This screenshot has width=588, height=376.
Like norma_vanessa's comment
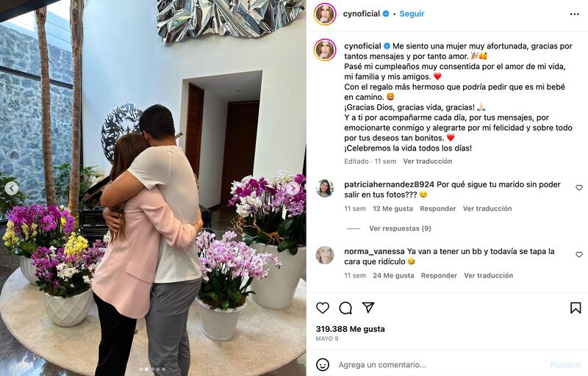[579, 255]
